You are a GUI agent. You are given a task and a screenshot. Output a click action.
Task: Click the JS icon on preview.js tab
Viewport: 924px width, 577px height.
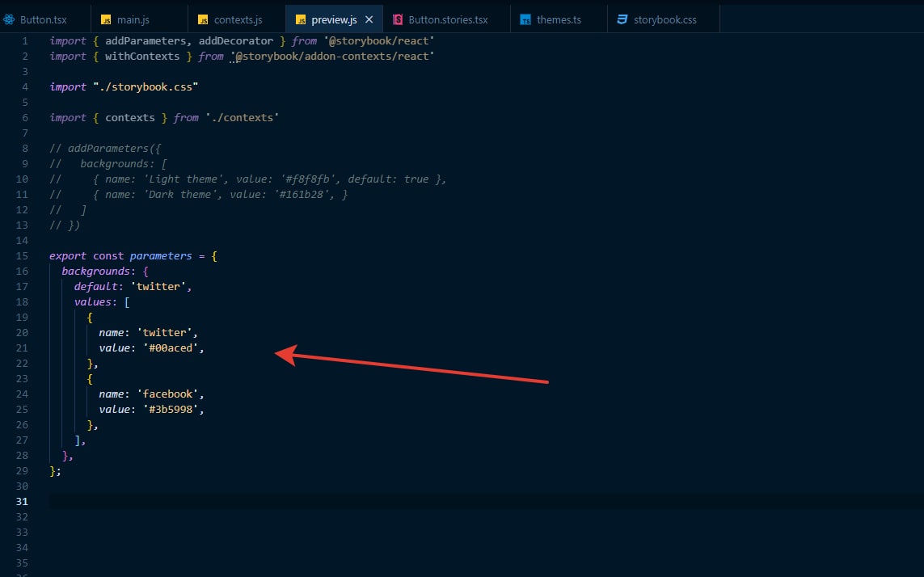coord(301,20)
